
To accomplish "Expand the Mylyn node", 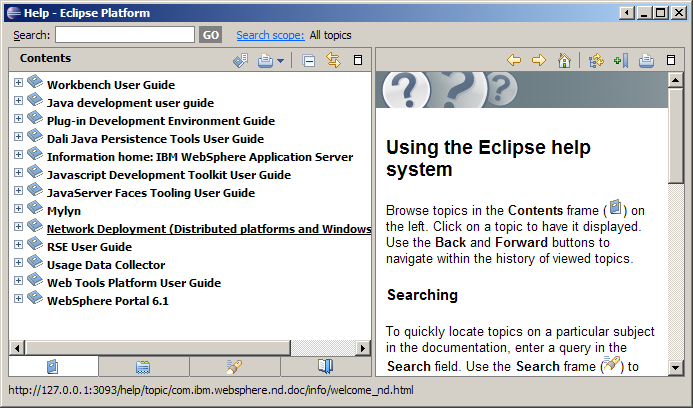I will [x=18, y=209].
